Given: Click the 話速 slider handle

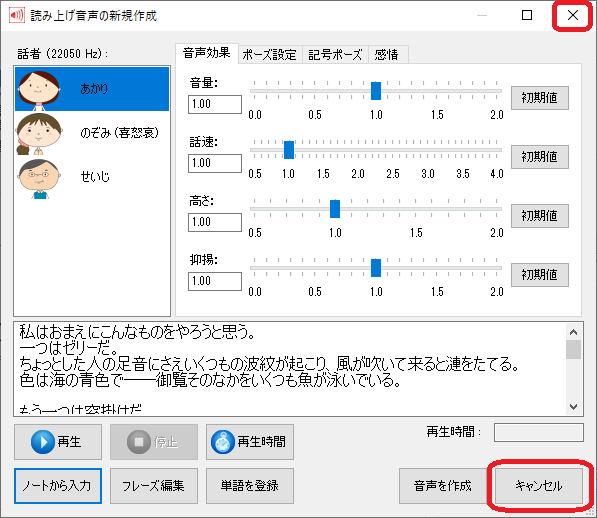Looking at the screenshot, I should 289,150.
